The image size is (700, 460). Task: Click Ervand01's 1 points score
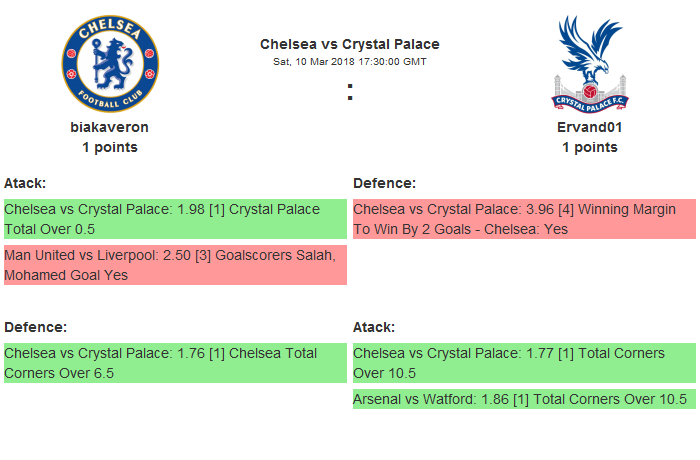click(x=589, y=147)
